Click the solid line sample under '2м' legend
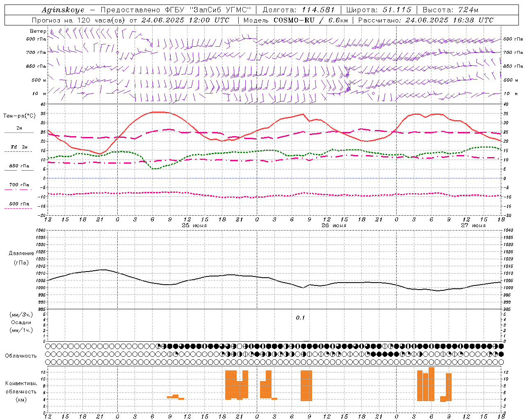 tap(19, 133)
